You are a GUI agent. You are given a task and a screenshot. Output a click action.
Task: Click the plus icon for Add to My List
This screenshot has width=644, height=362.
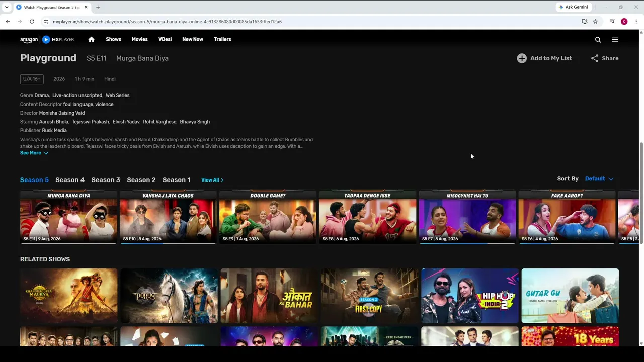coord(522,58)
